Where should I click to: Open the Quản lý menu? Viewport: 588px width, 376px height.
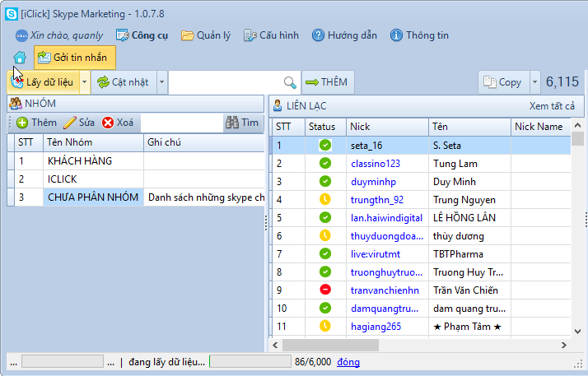[x=206, y=35]
